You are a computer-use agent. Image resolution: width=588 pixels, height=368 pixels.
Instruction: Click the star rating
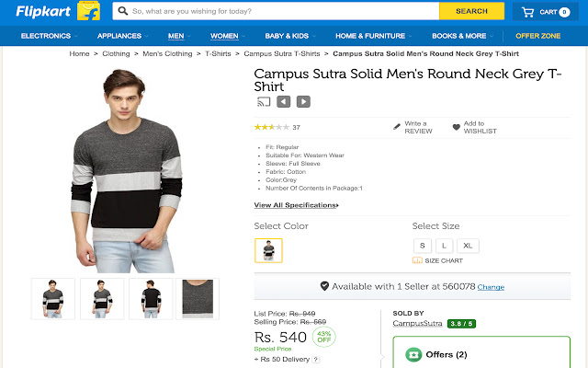272,127
